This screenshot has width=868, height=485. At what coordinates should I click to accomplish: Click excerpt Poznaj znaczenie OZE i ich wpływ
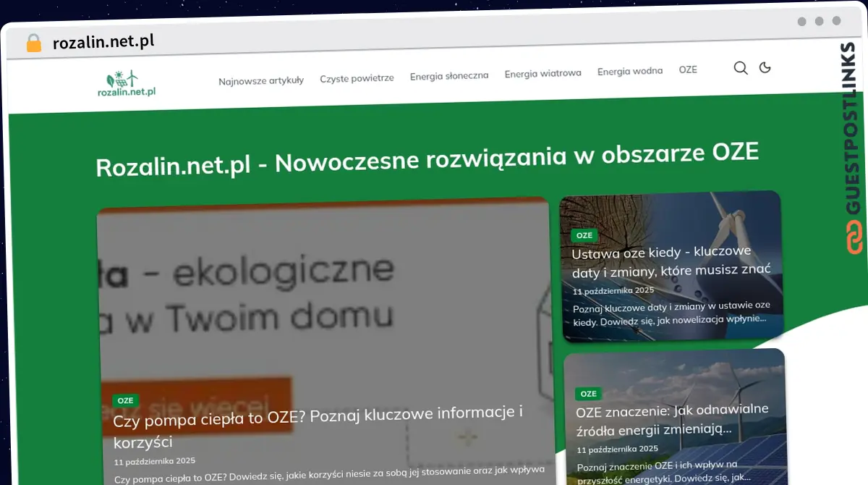click(664, 471)
